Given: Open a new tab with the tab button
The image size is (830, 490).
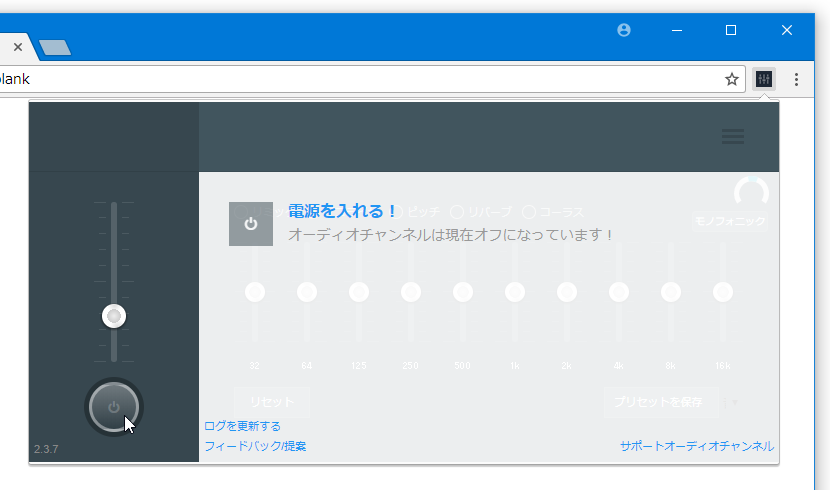Looking at the screenshot, I should coord(55,47).
